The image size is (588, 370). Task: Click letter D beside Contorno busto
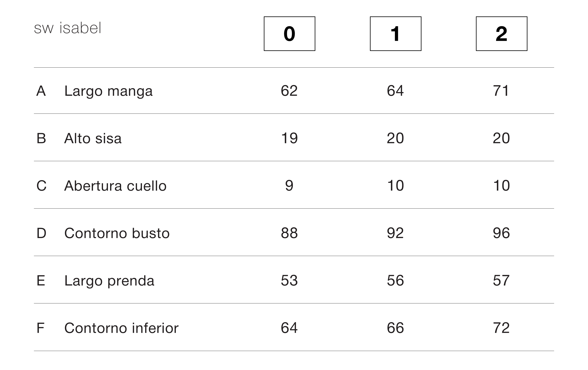(x=41, y=233)
